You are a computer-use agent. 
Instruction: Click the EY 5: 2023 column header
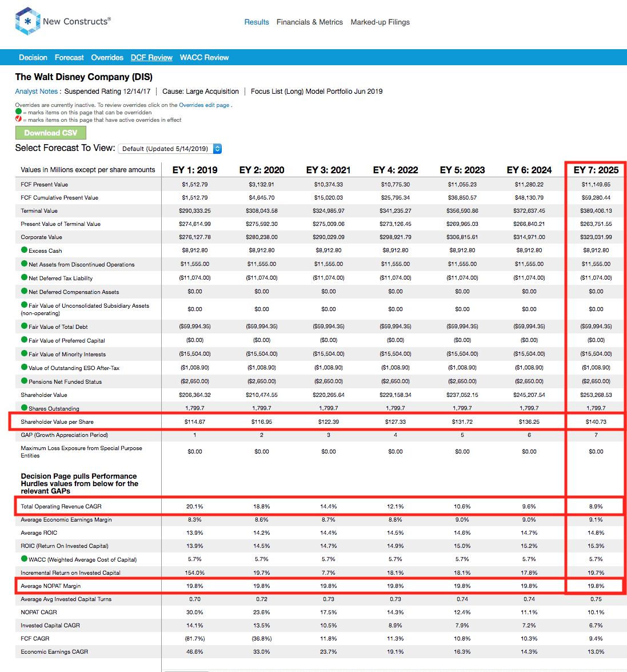pyautogui.click(x=462, y=170)
